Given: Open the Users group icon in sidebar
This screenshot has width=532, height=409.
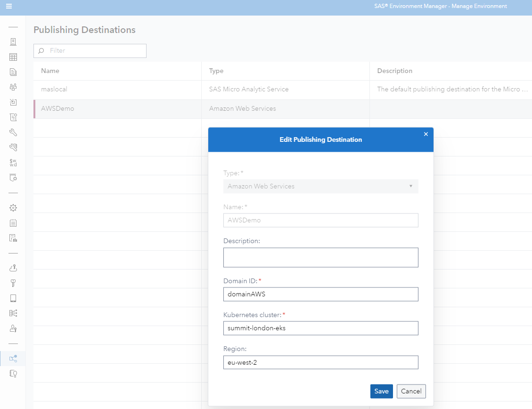Looking at the screenshot, I should tap(13, 87).
